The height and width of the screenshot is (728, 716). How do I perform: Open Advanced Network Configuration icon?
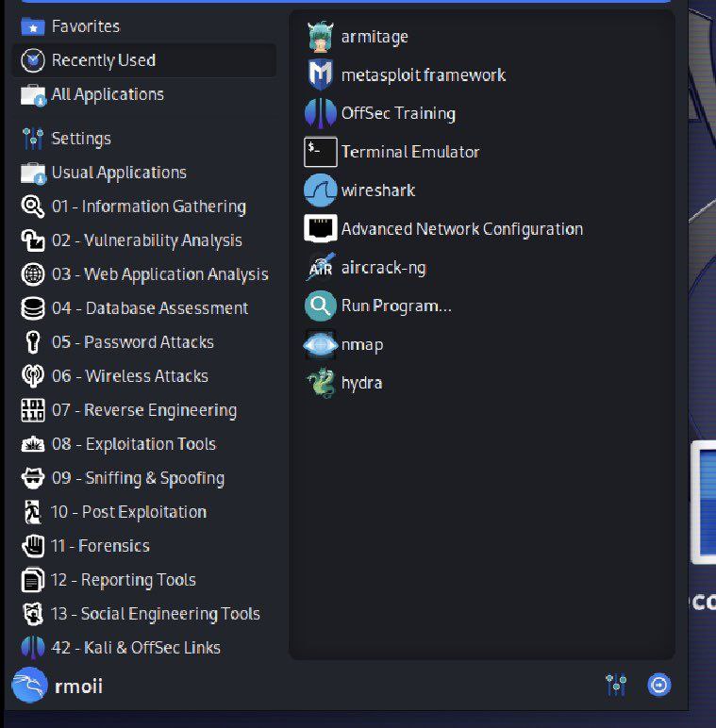(x=321, y=228)
